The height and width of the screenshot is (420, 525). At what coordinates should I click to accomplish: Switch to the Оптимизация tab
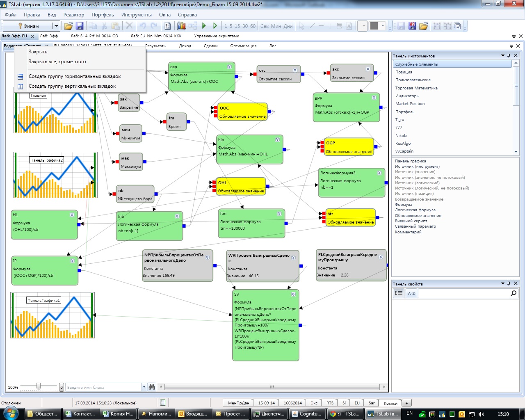(x=243, y=46)
